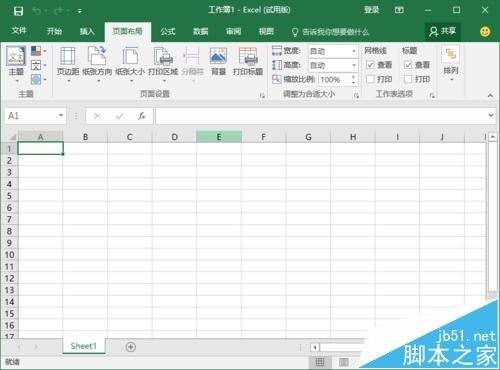
Task: Toggle Headings View (查看) checkbox
Action: coord(408,65)
